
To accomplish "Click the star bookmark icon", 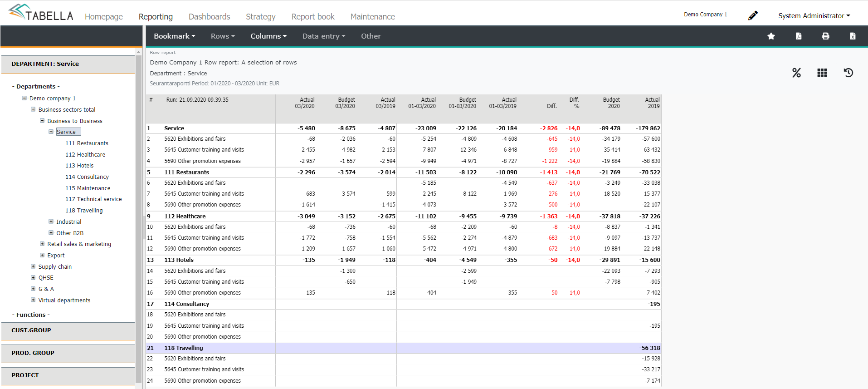I will click(771, 36).
